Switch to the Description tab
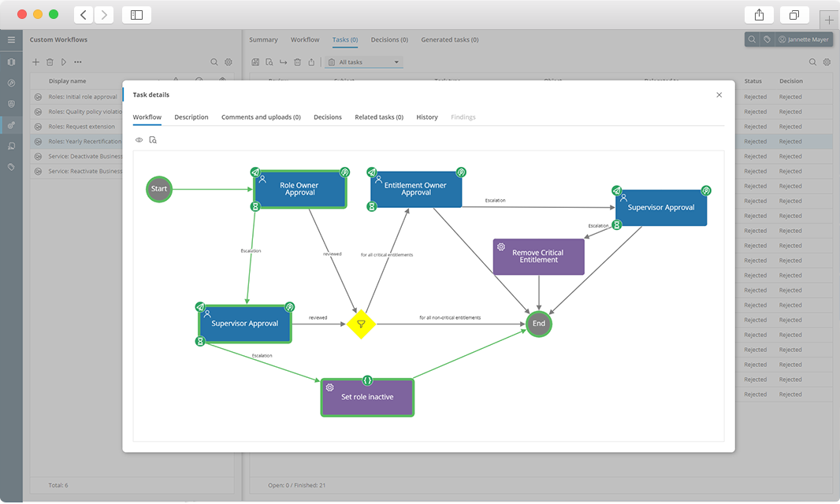 [x=191, y=117]
